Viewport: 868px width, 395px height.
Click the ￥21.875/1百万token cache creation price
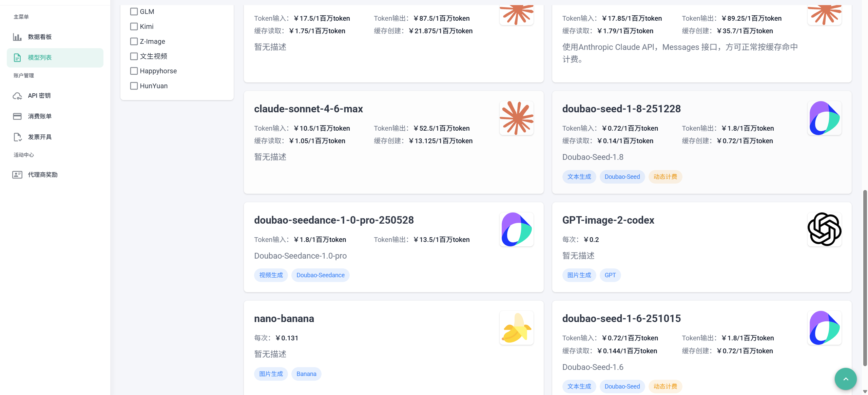[440, 31]
